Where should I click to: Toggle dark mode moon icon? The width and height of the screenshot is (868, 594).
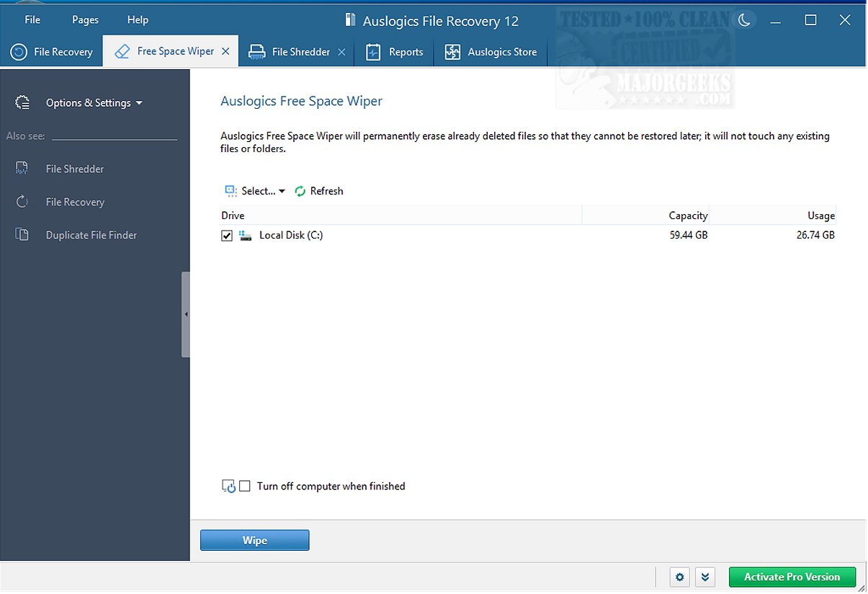(744, 20)
